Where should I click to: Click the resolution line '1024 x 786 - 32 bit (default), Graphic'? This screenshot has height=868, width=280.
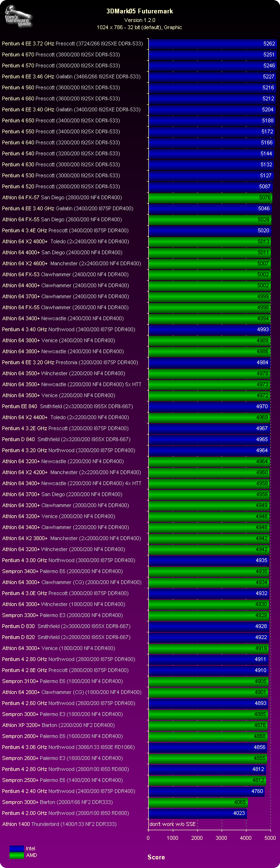pos(139,27)
